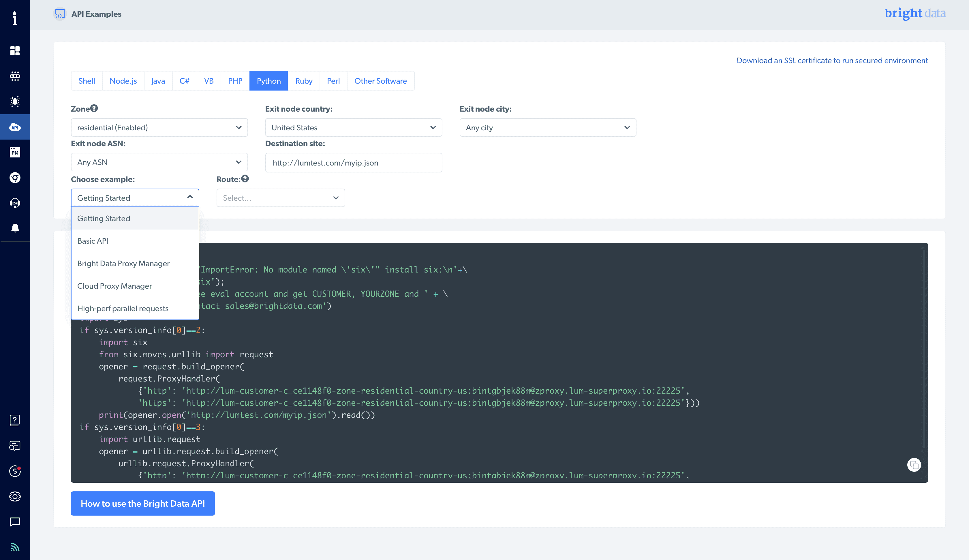Viewport: 969px width, 560px height.
Task: Switch to the VB tab
Action: click(x=209, y=81)
